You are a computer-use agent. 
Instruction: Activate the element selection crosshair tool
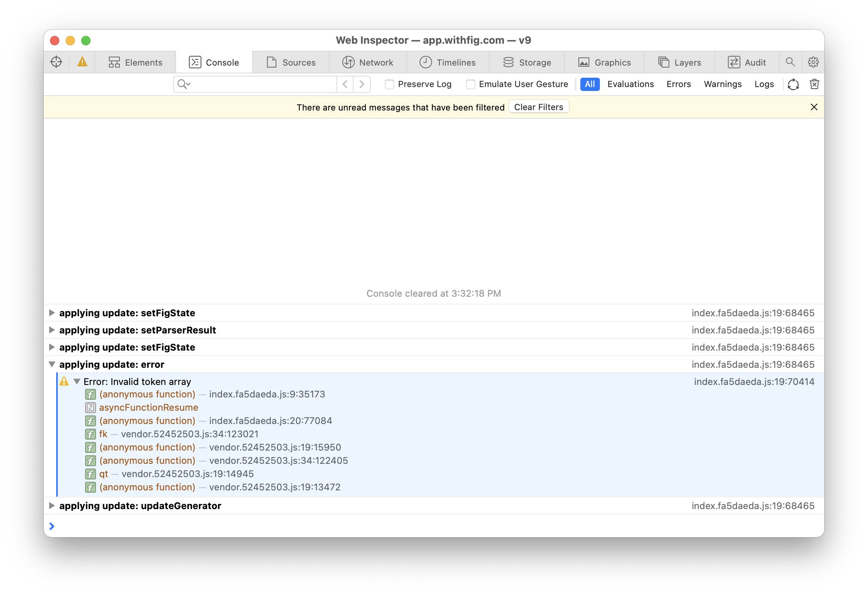[x=56, y=62]
